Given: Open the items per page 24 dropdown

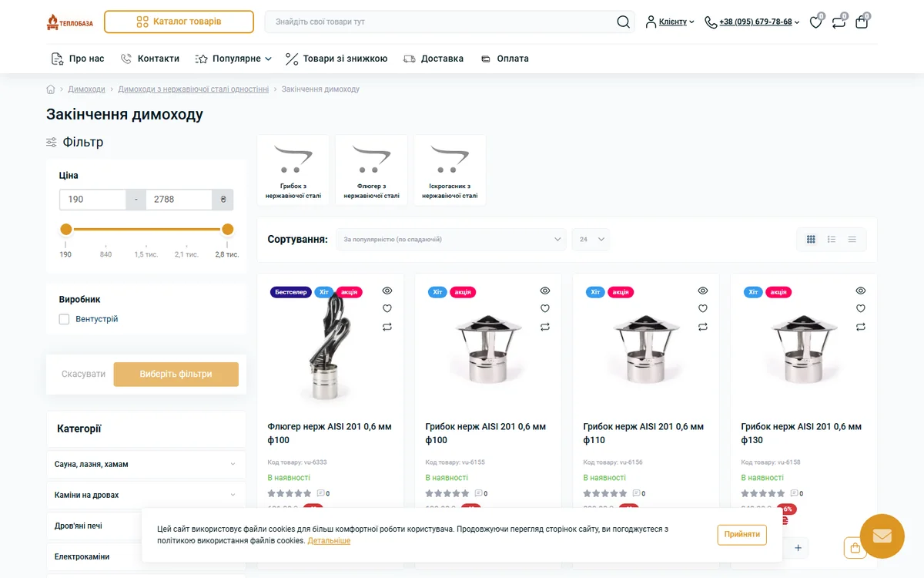Looking at the screenshot, I should pos(591,240).
